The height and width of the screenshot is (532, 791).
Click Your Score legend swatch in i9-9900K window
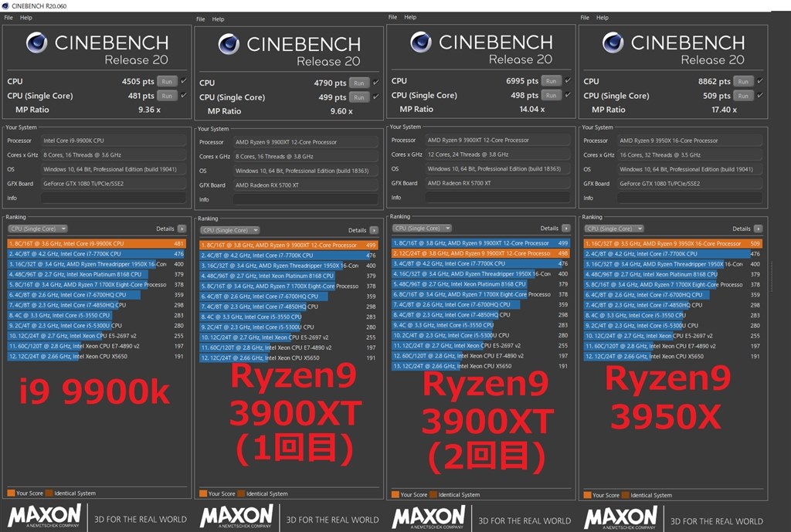coord(11,493)
